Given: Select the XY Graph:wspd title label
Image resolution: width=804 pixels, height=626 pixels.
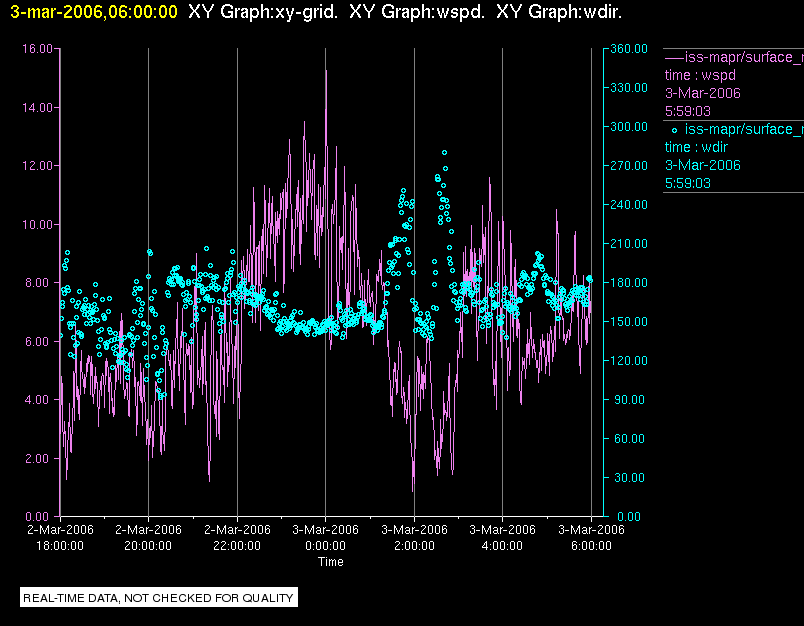Looking at the screenshot, I should point(417,12).
